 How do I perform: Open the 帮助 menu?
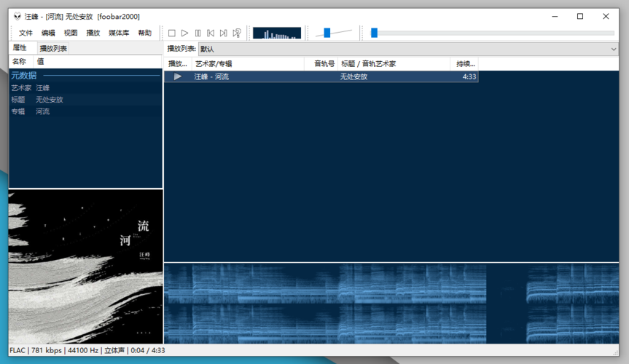click(x=145, y=33)
